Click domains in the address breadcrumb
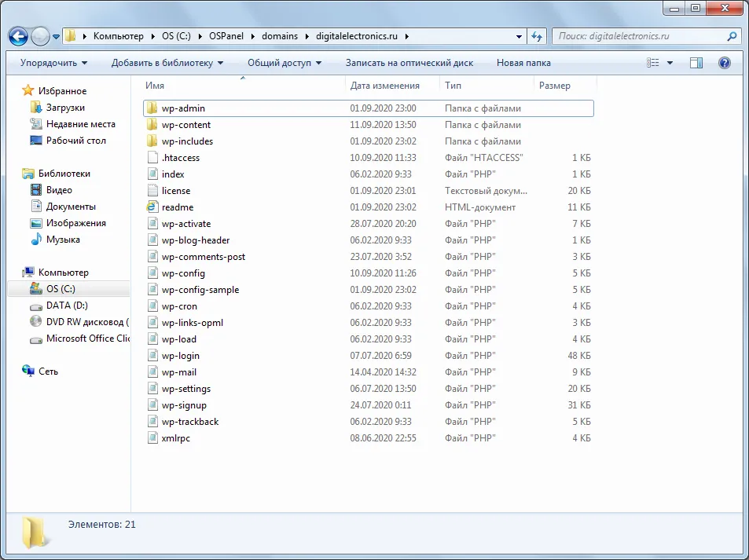Screen dimensions: 749x560 pyautogui.click(x=280, y=36)
